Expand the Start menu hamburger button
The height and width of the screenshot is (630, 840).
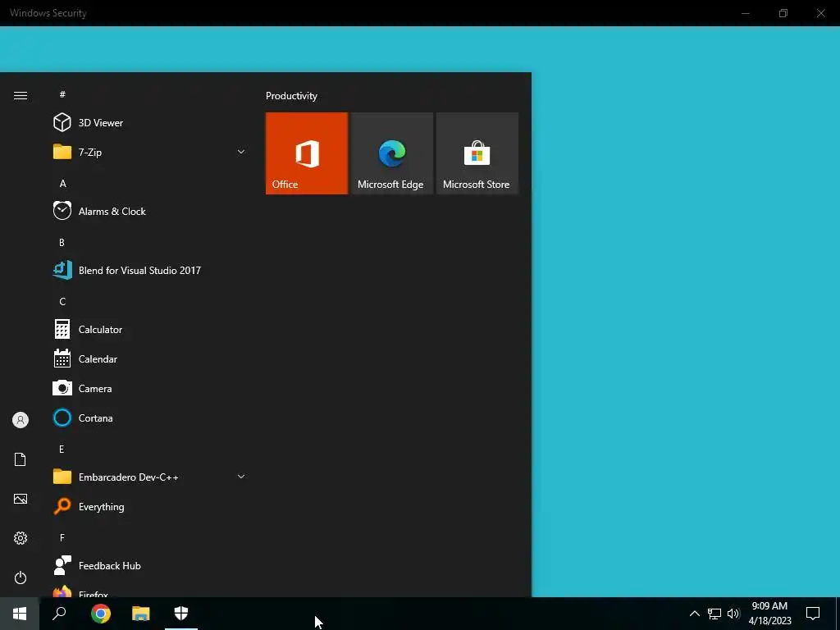click(x=21, y=95)
